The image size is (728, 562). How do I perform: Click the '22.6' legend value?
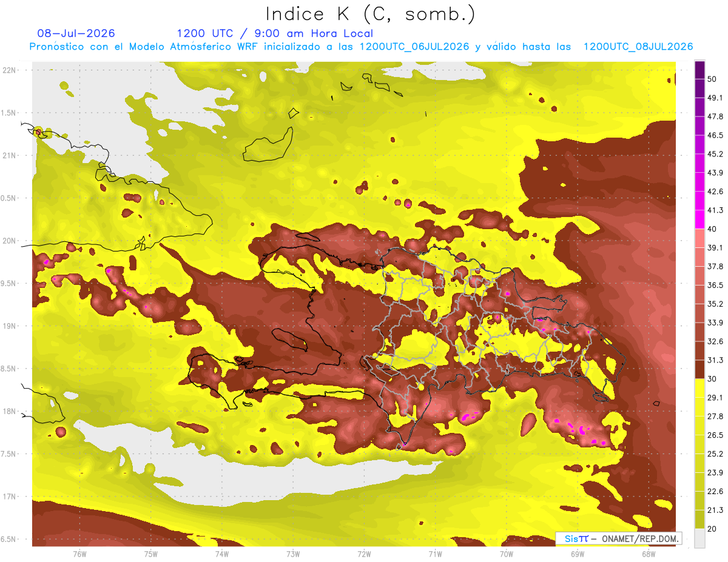tap(715, 491)
